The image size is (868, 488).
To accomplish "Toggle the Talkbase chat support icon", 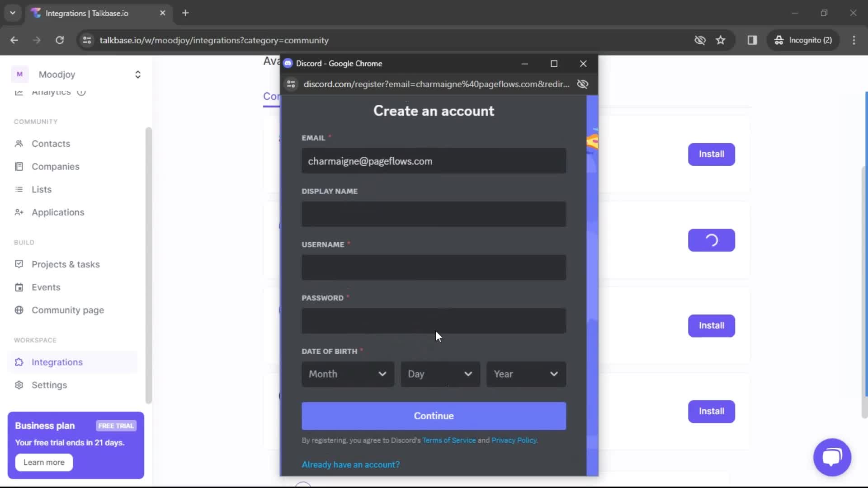I will pyautogui.click(x=832, y=456).
